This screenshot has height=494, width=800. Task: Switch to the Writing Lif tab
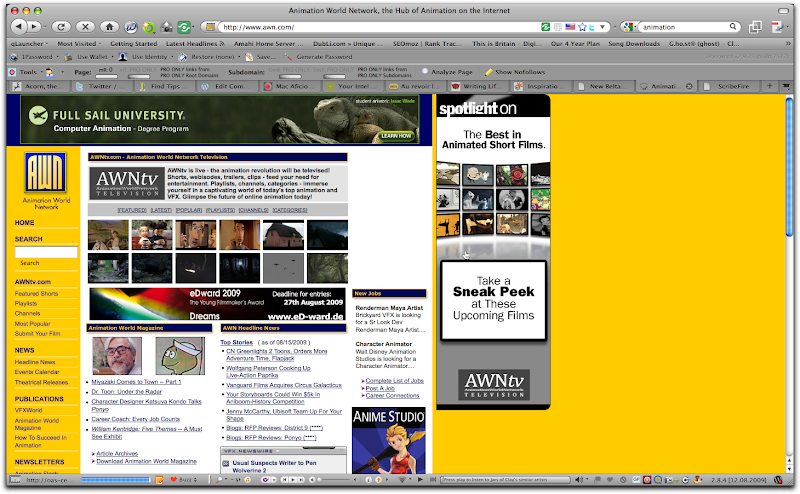(480, 86)
